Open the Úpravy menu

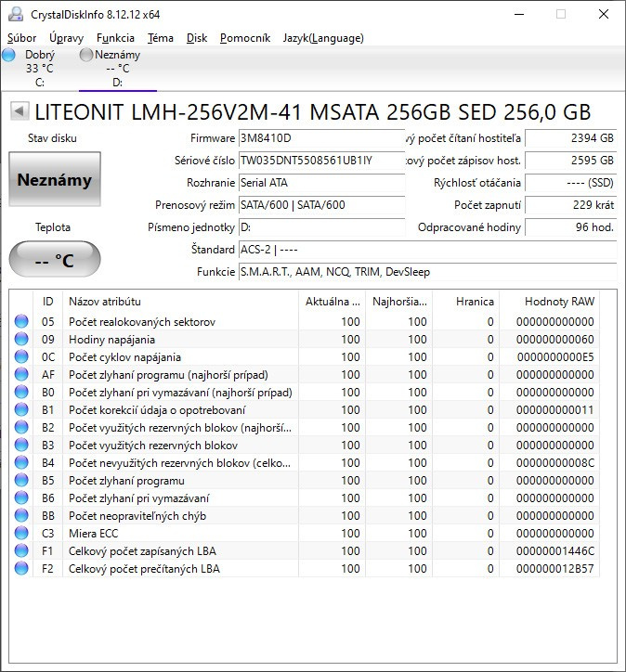(66, 38)
